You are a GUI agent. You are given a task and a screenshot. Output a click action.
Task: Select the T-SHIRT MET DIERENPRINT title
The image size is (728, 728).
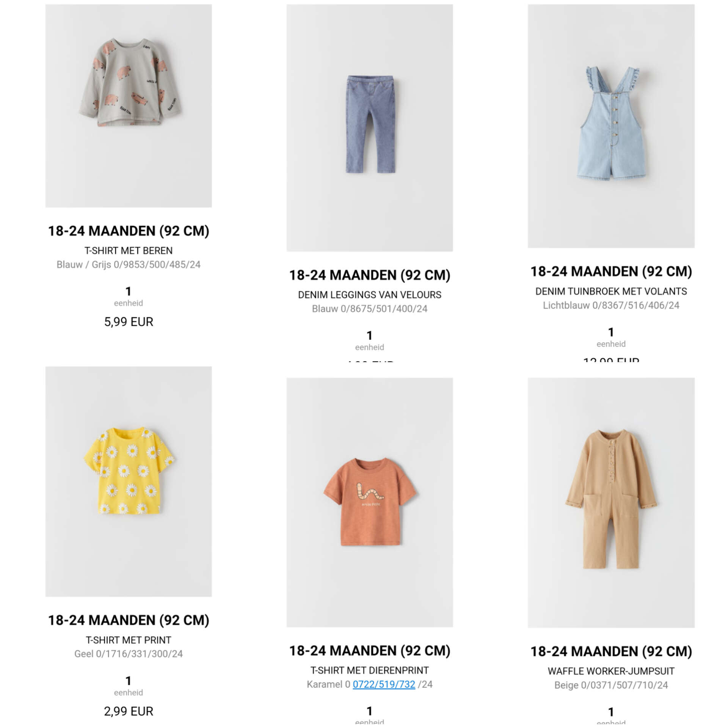[x=369, y=670]
